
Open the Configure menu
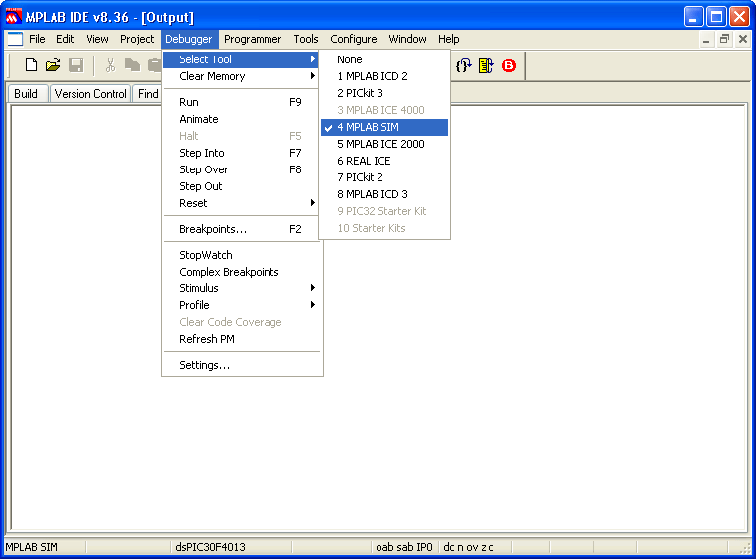[354, 39]
